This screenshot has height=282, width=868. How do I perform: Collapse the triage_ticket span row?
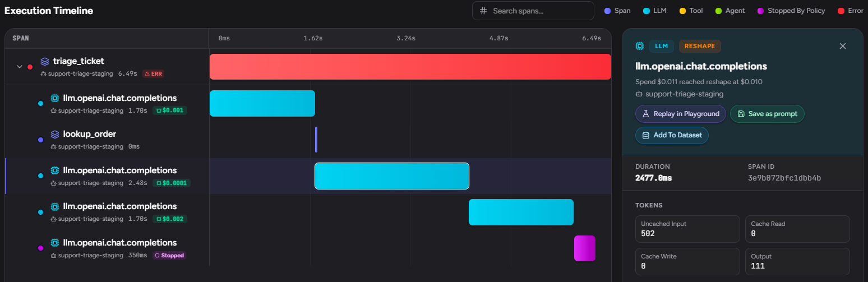tap(20, 67)
